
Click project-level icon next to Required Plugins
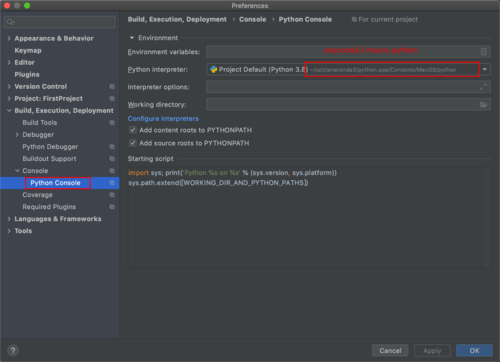tap(112, 207)
